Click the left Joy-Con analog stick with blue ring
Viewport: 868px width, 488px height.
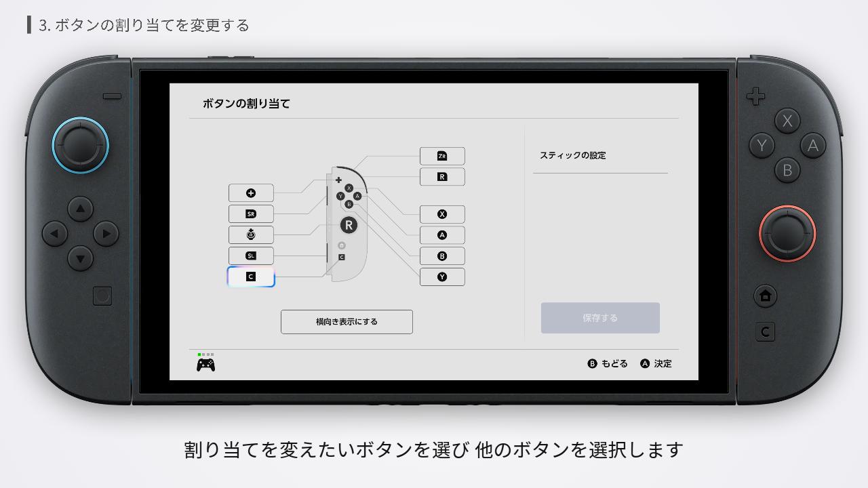click(x=80, y=145)
